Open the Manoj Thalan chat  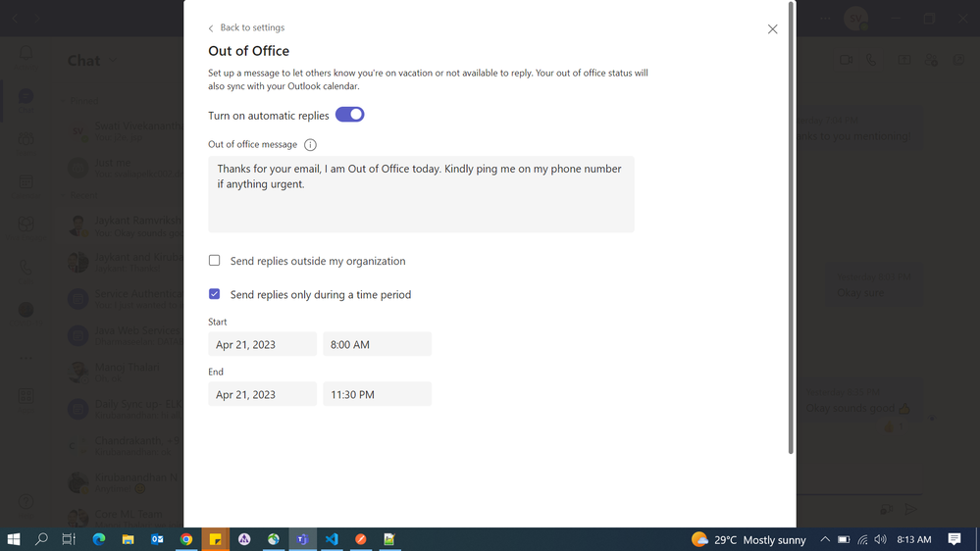[124, 373]
